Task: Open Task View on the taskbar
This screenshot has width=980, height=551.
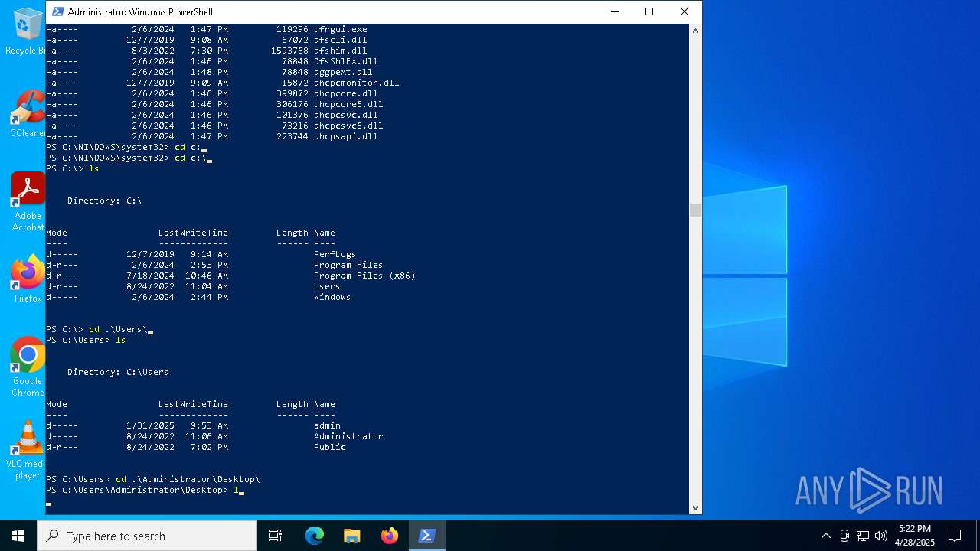Action: click(x=276, y=536)
